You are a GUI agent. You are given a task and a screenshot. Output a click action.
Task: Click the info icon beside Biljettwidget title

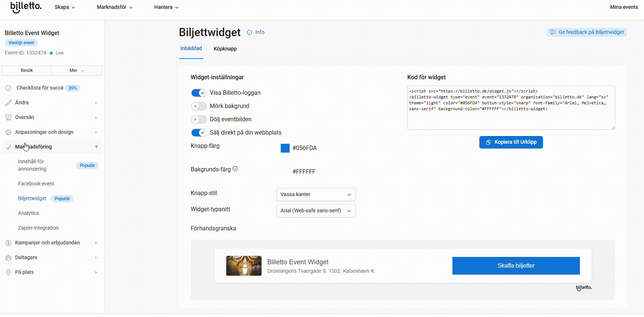click(x=249, y=32)
